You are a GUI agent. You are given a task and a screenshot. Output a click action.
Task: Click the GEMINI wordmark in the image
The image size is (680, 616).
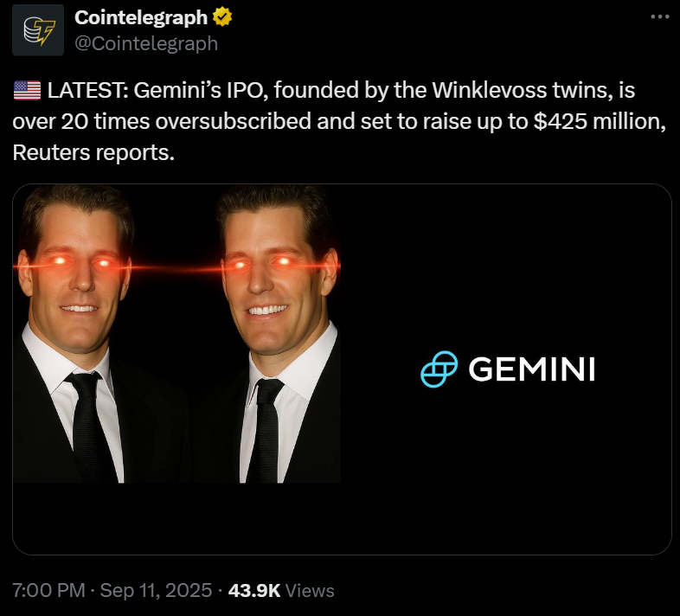point(531,369)
